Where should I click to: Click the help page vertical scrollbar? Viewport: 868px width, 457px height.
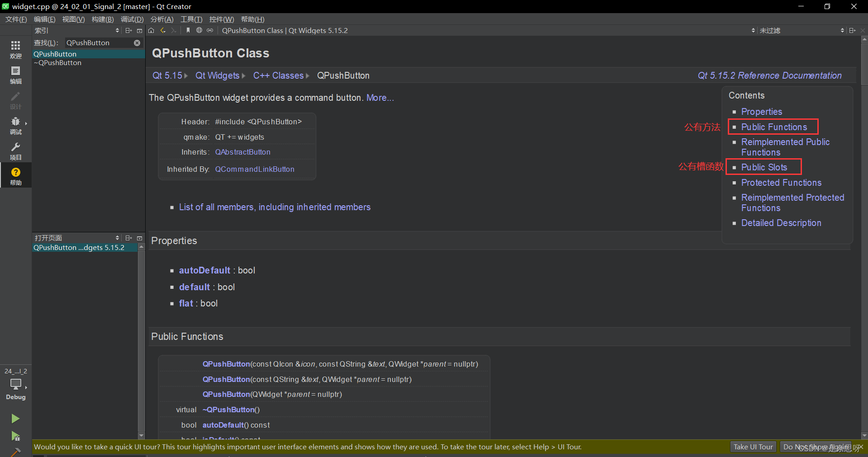pyautogui.click(x=864, y=63)
